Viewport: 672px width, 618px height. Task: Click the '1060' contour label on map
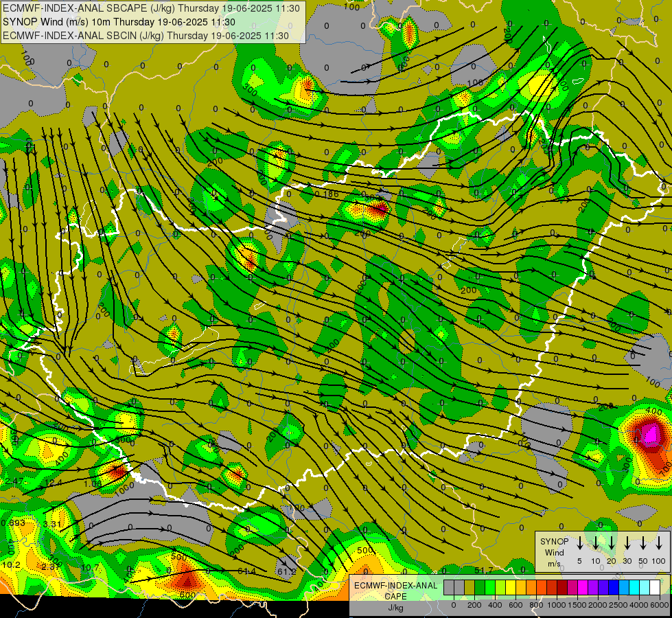click(125, 488)
